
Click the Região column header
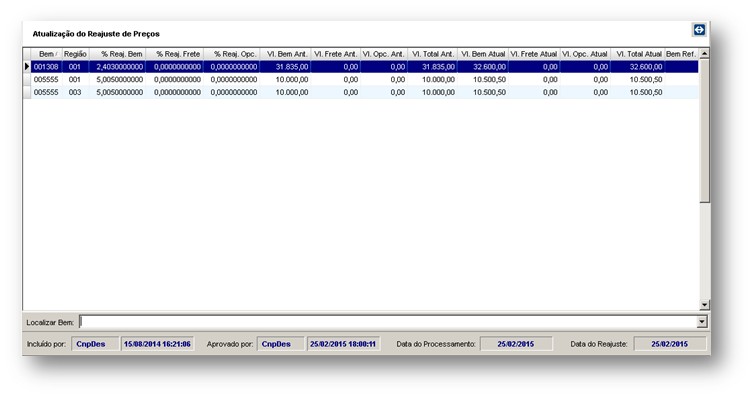75,54
